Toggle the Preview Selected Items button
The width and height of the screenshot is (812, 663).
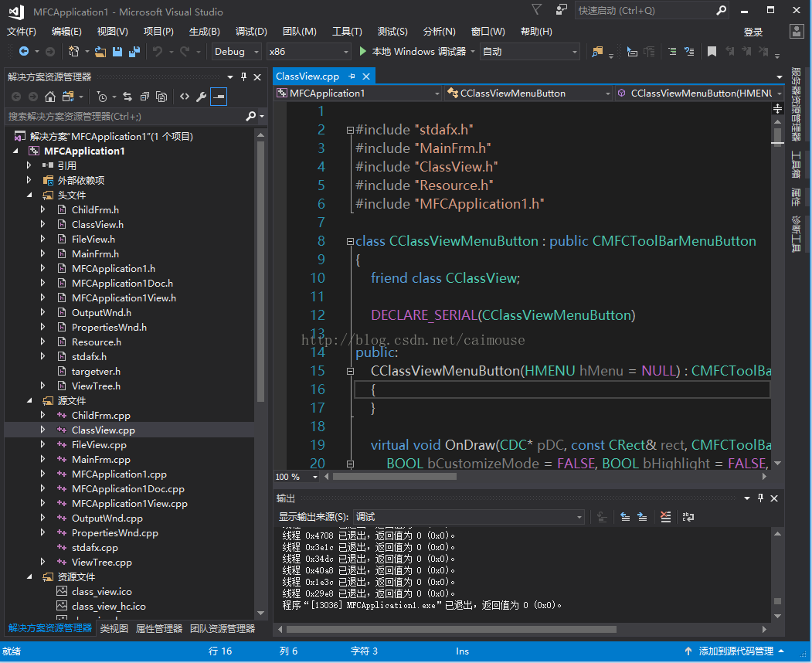[x=219, y=97]
